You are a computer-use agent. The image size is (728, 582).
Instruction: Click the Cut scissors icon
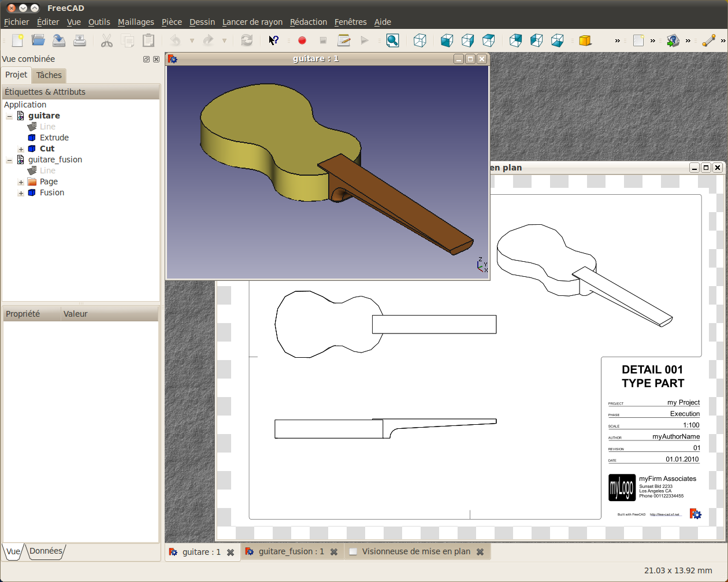click(107, 40)
